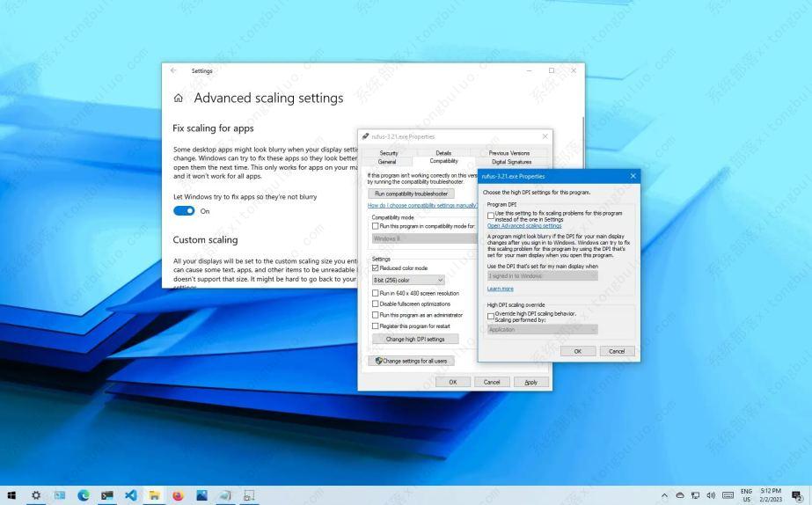
Task: Open the volume speaker tray icon
Action: click(711, 495)
